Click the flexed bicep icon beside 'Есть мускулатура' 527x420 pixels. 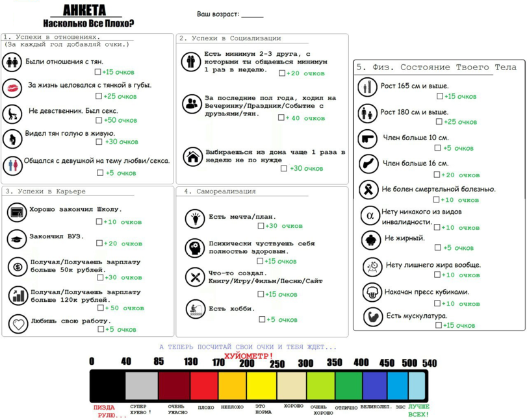373,317
